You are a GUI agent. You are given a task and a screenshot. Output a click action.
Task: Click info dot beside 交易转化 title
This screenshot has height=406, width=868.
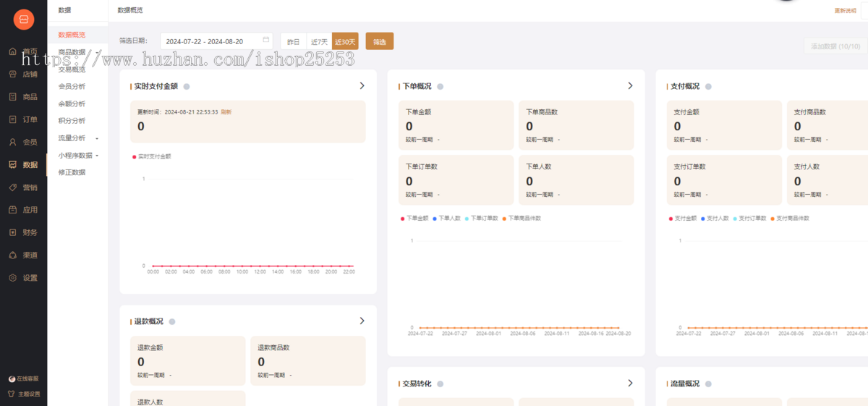(440, 384)
